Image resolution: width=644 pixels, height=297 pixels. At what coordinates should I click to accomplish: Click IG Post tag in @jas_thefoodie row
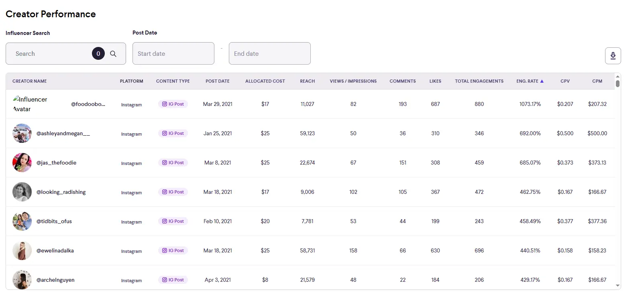pyautogui.click(x=173, y=163)
